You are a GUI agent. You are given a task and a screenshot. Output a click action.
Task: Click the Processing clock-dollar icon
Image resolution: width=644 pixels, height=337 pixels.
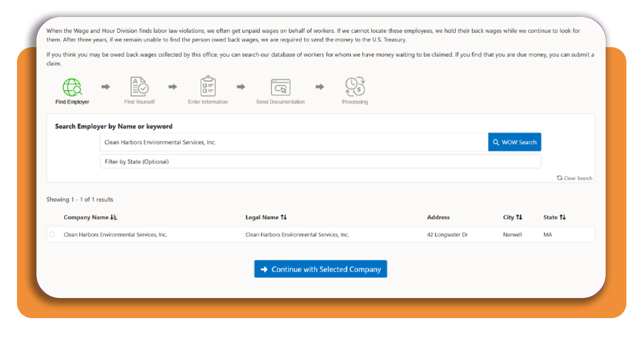click(355, 87)
